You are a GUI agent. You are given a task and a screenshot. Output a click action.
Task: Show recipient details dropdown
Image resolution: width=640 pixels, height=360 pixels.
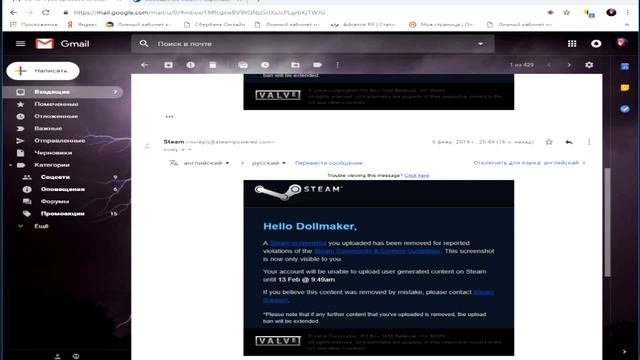189,150
